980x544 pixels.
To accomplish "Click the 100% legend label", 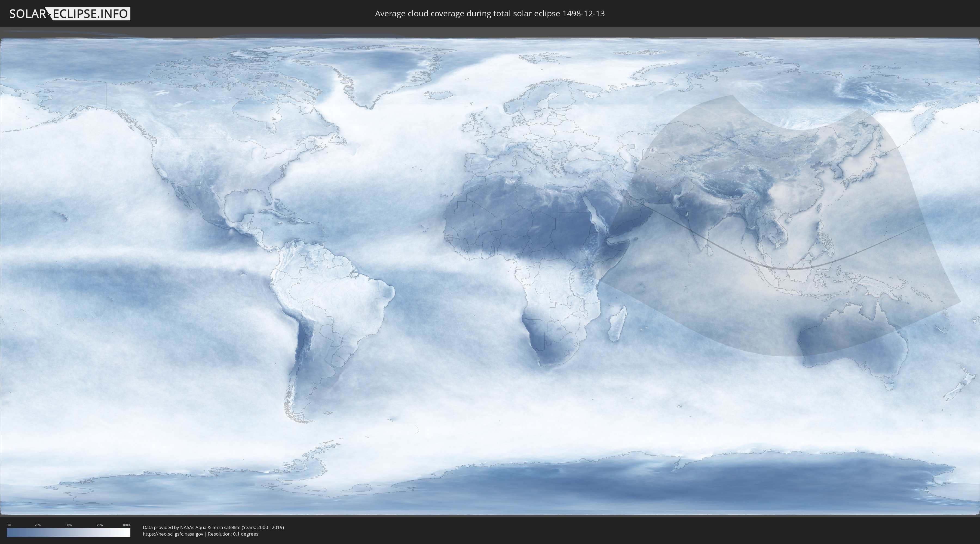I will coord(126,525).
